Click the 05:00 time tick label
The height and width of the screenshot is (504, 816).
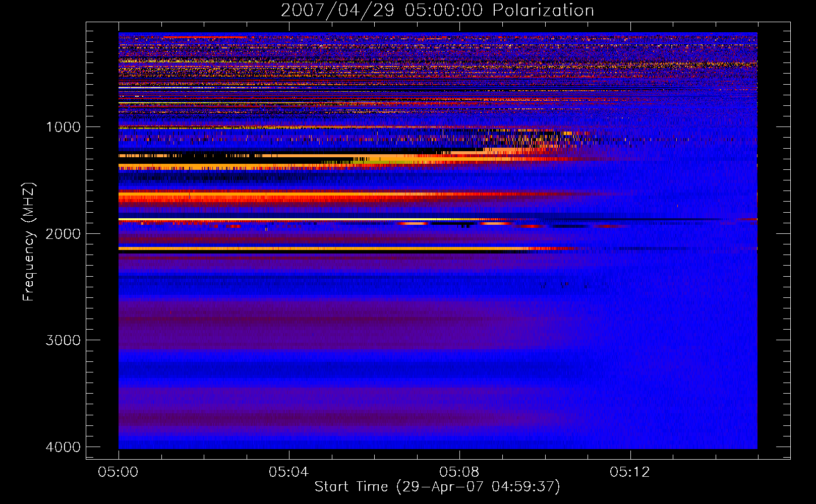click(x=118, y=472)
